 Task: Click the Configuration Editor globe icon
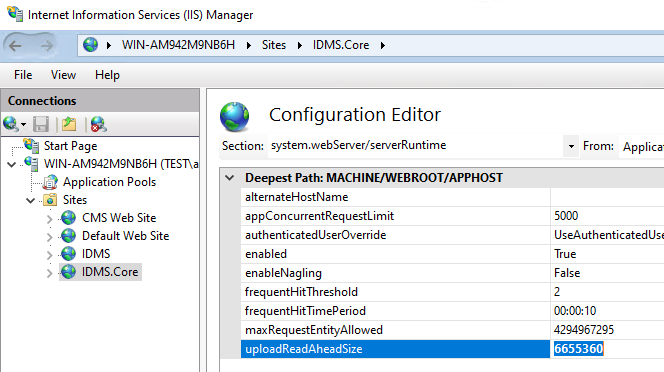click(235, 117)
